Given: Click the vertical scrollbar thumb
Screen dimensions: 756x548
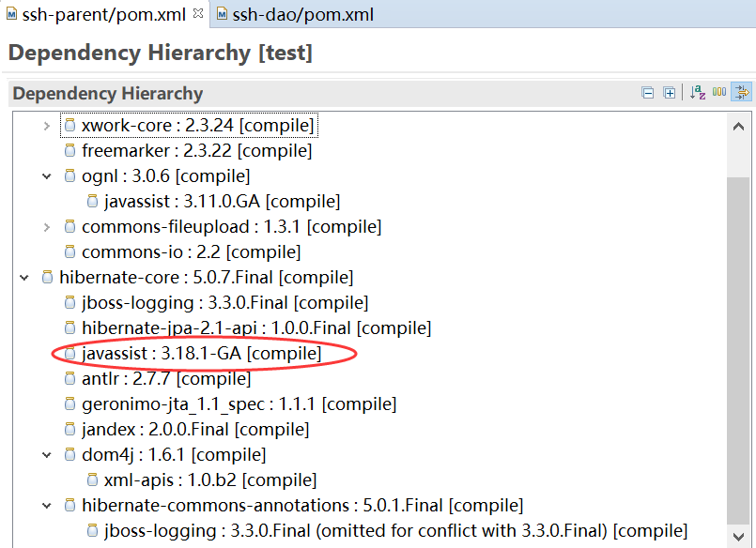Looking at the screenshot, I should [x=738, y=351].
